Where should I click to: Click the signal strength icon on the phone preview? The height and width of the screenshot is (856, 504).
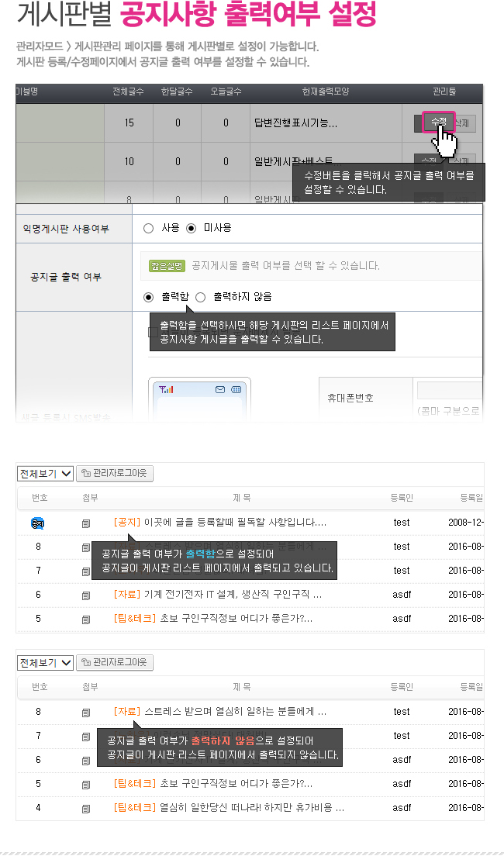[166, 389]
